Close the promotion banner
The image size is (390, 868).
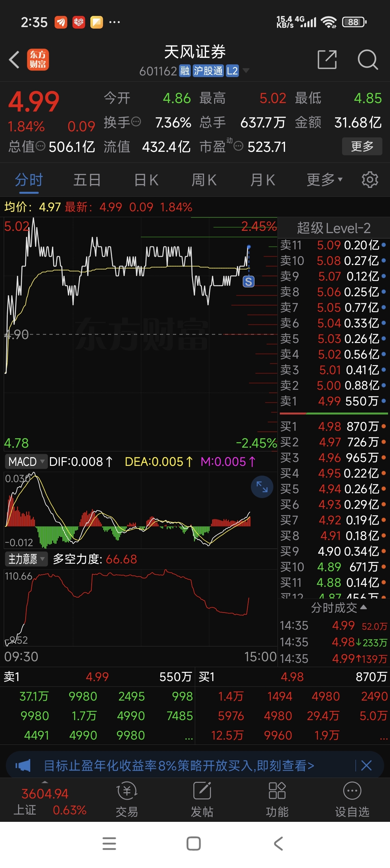pyautogui.click(x=366, y=766)
